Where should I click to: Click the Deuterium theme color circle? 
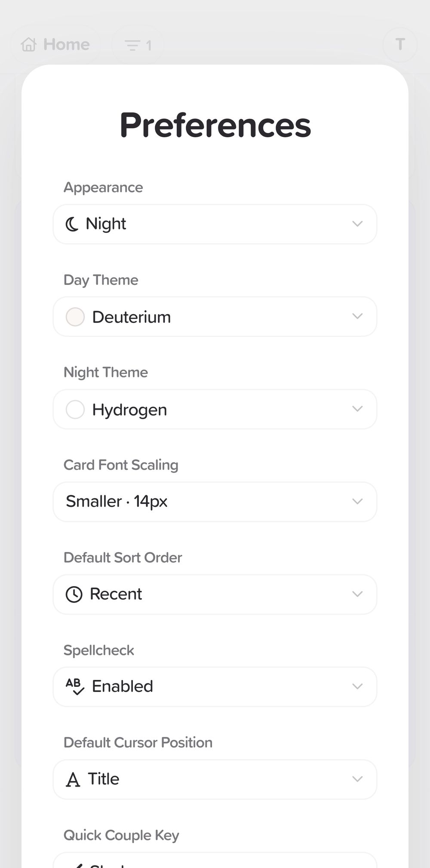coord(75,317)
